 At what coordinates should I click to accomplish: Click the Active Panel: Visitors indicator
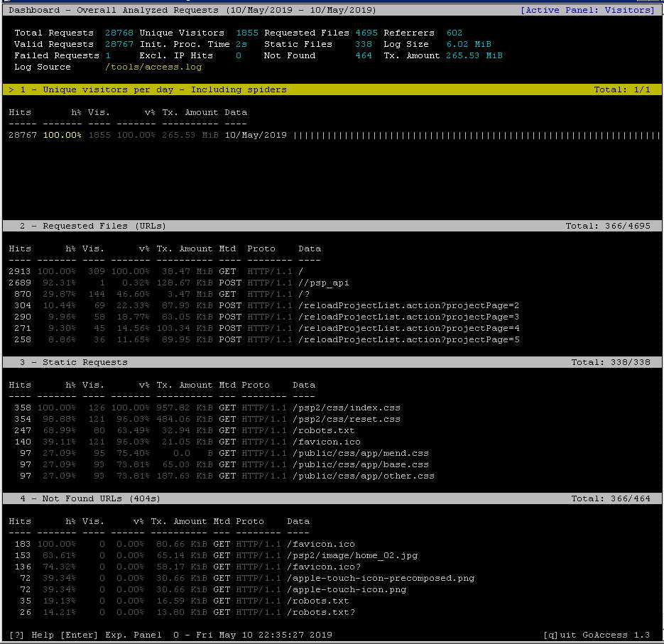(588, 10)
